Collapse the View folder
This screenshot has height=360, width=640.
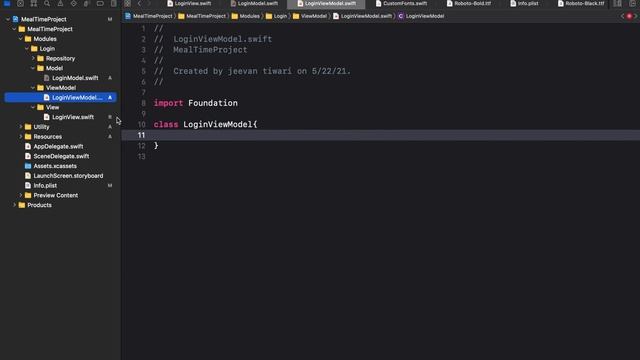(33, 107)
